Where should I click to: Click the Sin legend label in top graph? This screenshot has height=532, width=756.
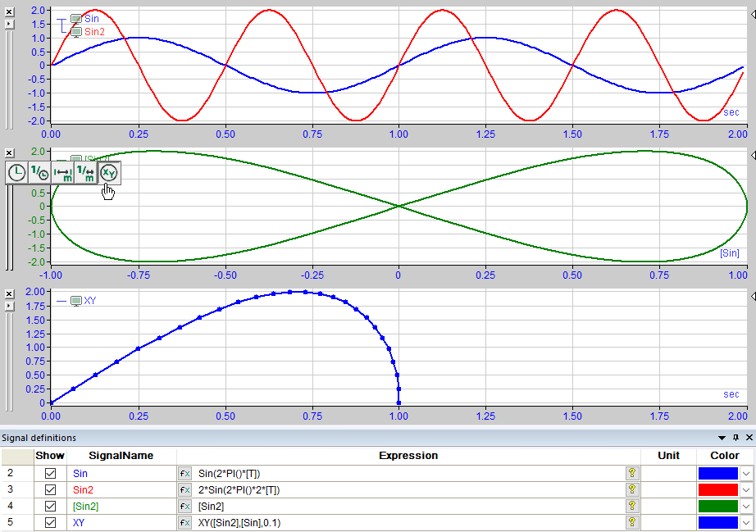point(92,19)
